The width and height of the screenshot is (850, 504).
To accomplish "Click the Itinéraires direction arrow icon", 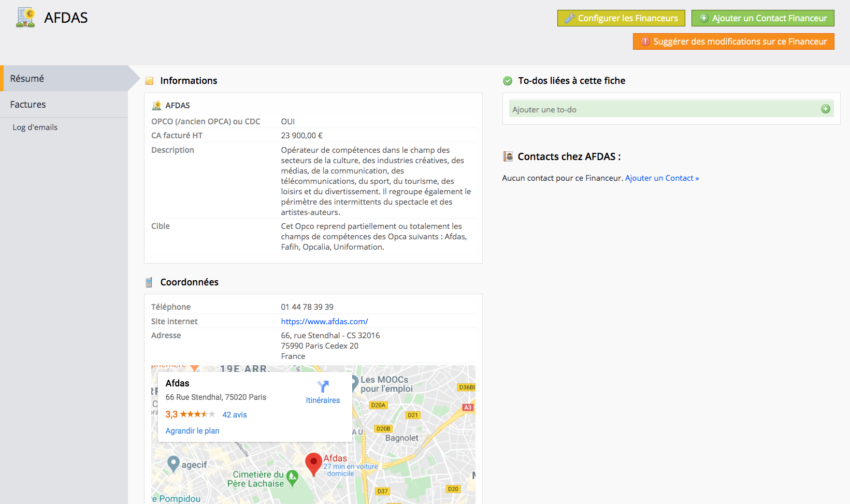I will pyautogui.click(x=323, y=387).
